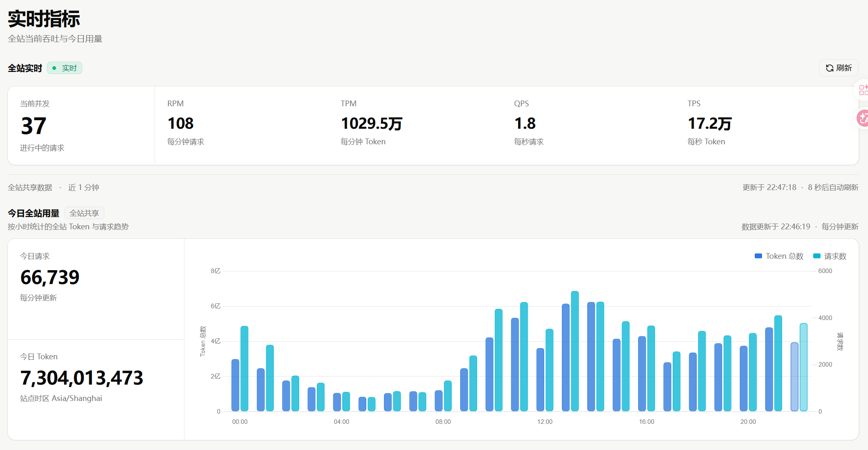Click the 今日请求 66,739 figure

point(50,278)
